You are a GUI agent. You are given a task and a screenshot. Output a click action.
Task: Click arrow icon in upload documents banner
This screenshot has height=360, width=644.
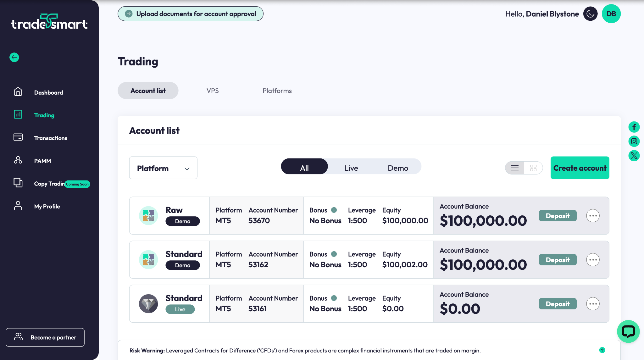pos(129,14)
